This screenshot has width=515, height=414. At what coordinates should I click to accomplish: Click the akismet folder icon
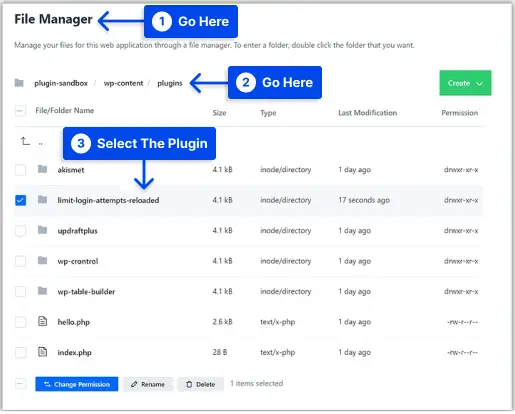pos(42,169)
